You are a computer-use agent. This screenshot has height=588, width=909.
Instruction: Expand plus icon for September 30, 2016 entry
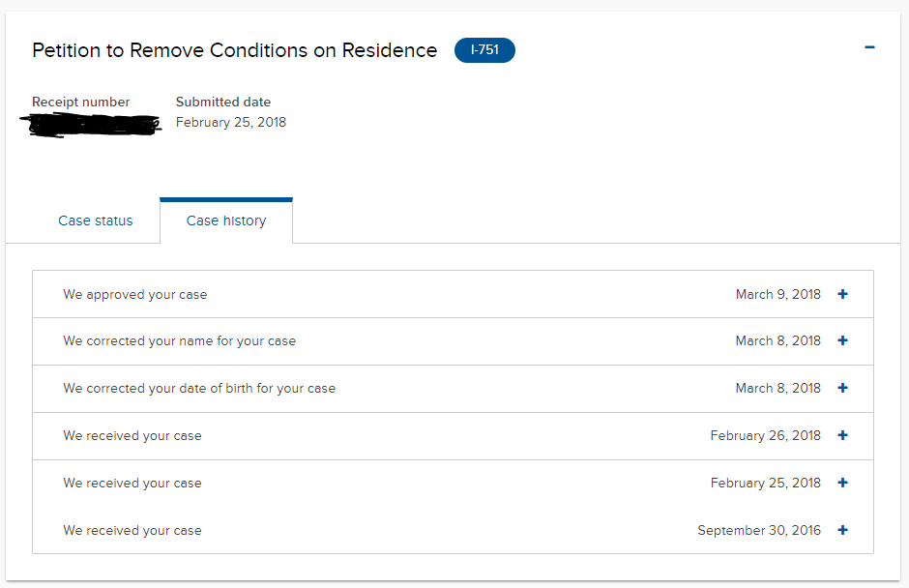click(x=842, y=530)
